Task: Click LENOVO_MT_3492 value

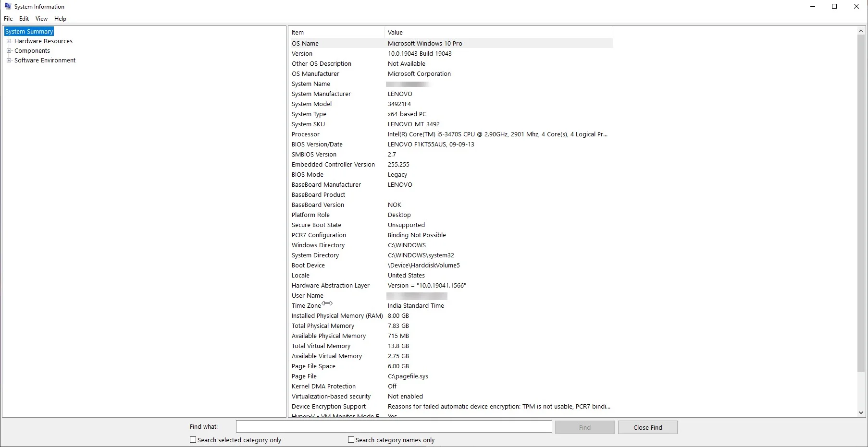Action: click(x=414, y=124)
